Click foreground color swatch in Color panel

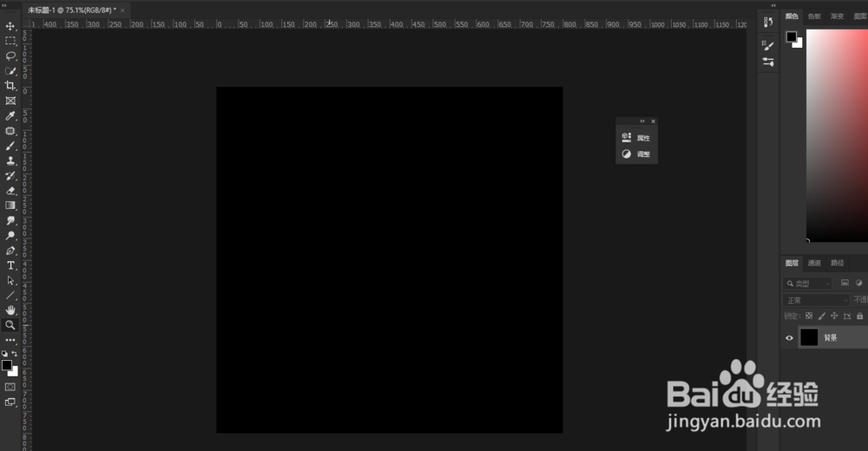coord(792,37)
